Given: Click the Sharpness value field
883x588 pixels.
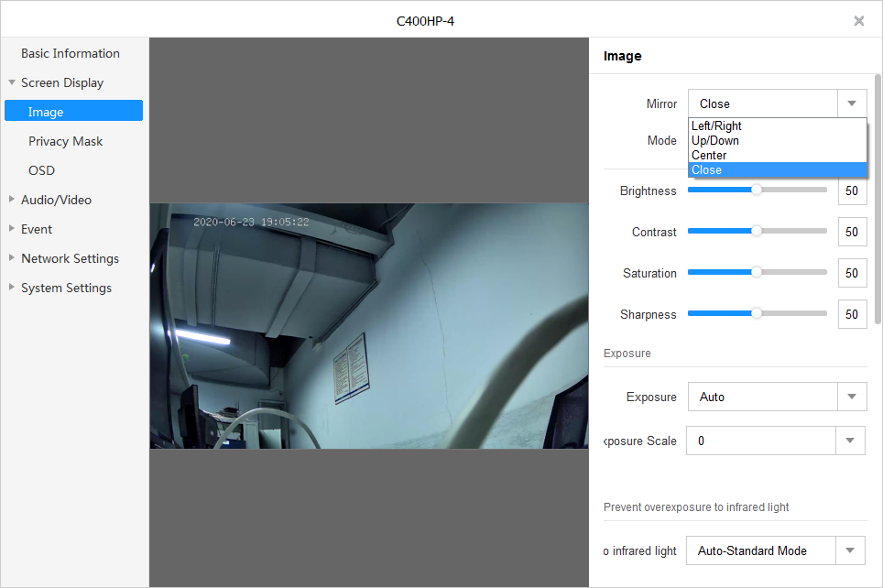Looking at the screenshot, I should point(852,314).
